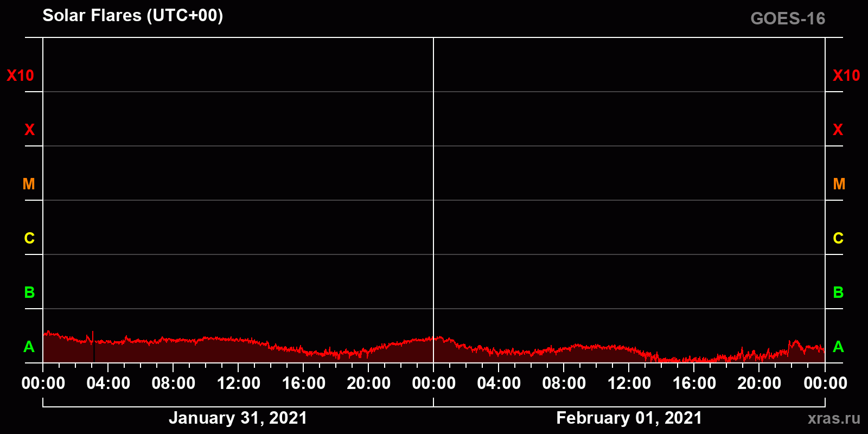868x434 pixels.
Task: Select the 20:00 time label under February 01
Action: [x=759, y=384]
